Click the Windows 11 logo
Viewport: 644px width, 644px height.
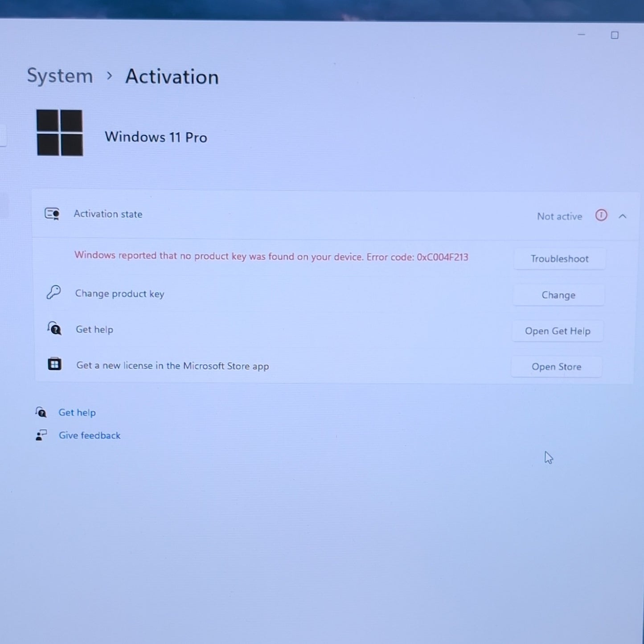click(60, 133)
